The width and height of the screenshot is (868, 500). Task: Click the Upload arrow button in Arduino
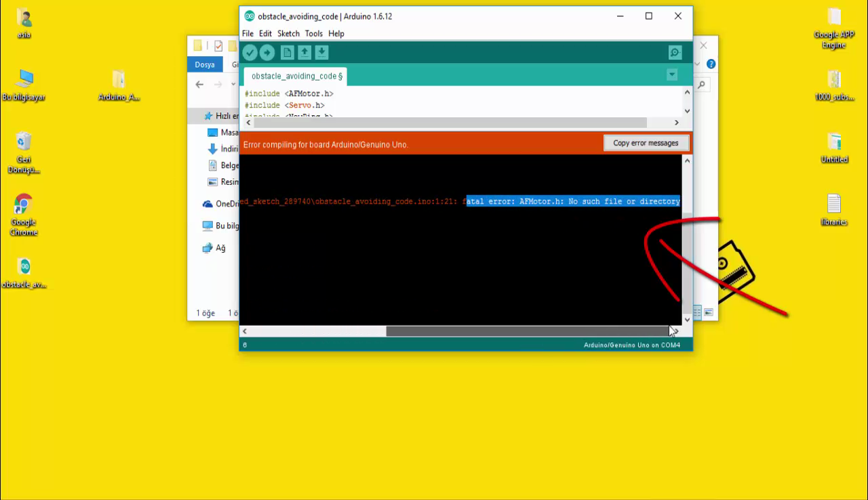(x=267, y=53)
